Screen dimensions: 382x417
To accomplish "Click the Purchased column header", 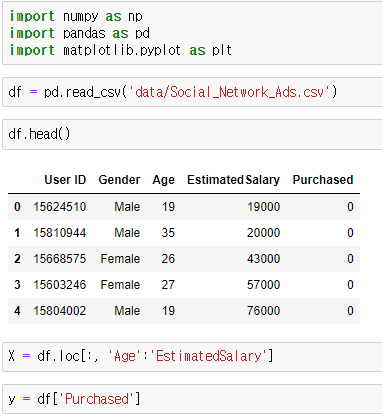I will 323,180.
